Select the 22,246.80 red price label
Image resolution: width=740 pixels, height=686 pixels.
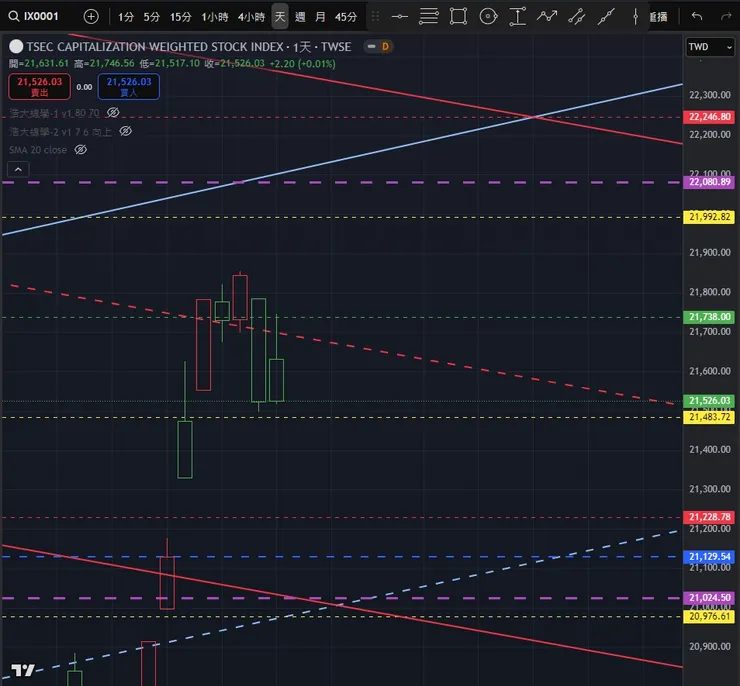pyautogui.click(x=709, y=117)
